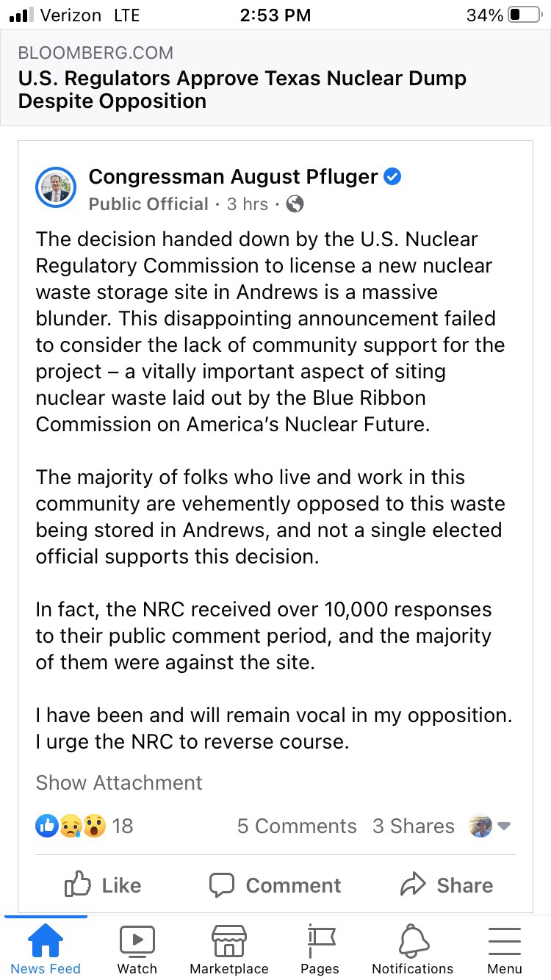Go to the News Feed tab
This screenshot has height=980, width=551.
pos(46,948)
